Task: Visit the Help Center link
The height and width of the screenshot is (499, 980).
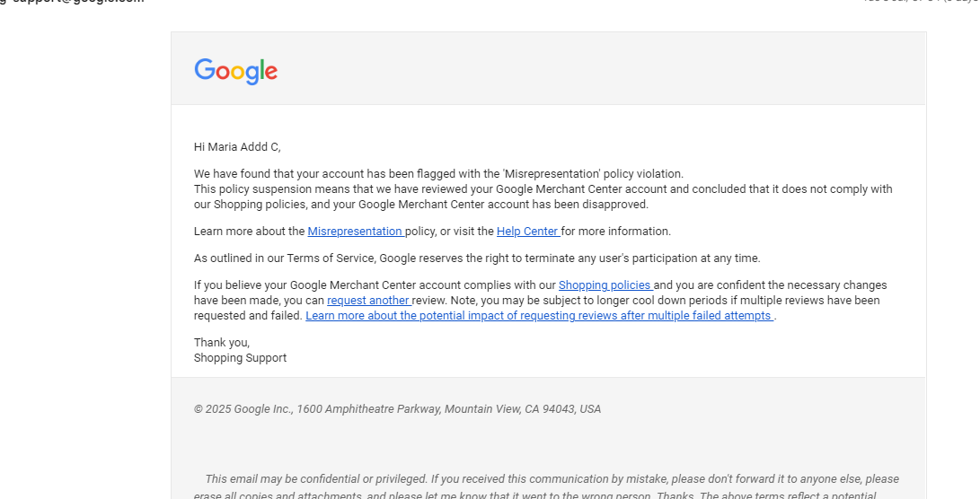Action: pos(527,232)
